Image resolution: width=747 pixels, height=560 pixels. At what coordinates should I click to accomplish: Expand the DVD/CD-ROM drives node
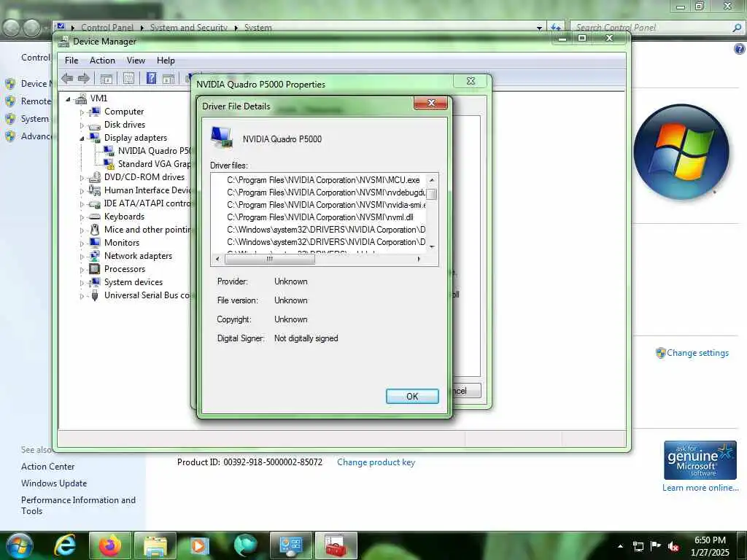[82, 178]
